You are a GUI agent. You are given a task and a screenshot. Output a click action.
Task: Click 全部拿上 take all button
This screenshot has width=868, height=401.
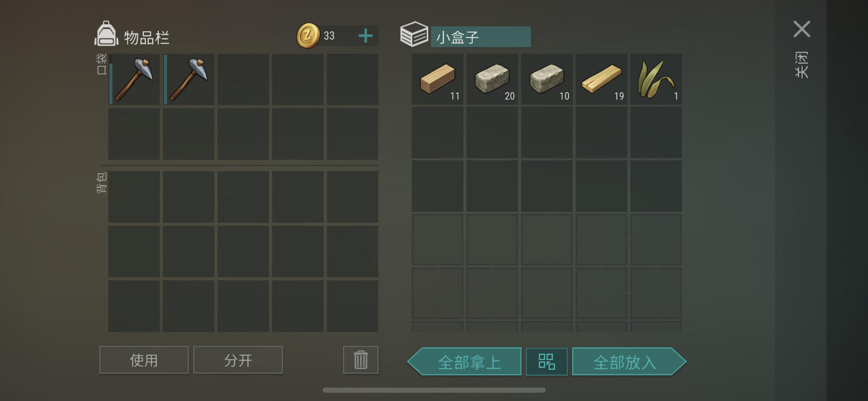465,361
